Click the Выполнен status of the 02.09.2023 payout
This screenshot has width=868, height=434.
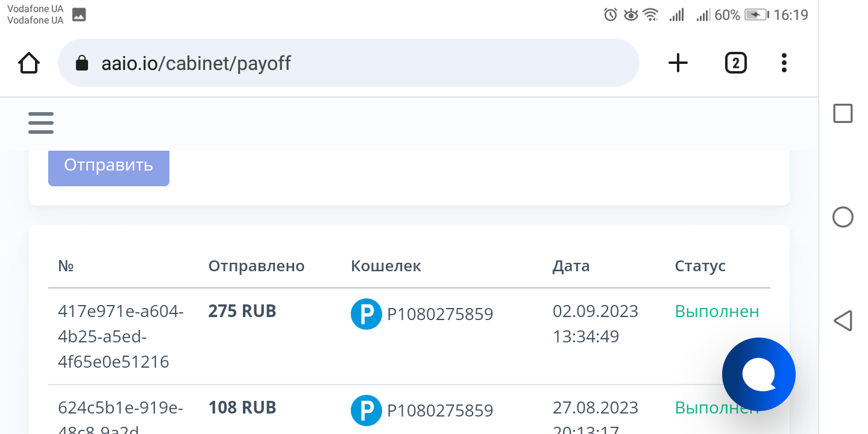(717, 311)
